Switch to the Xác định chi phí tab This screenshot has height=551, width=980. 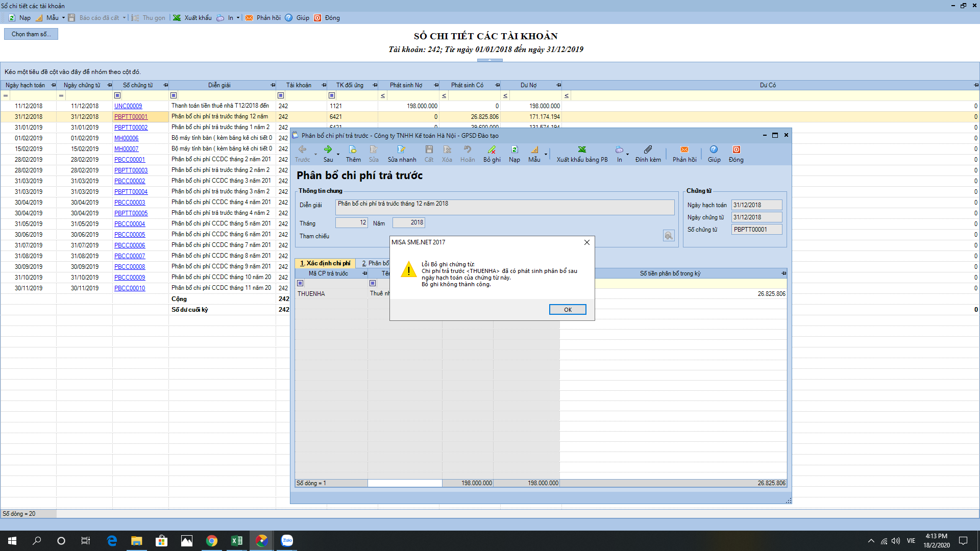(325, 263)
